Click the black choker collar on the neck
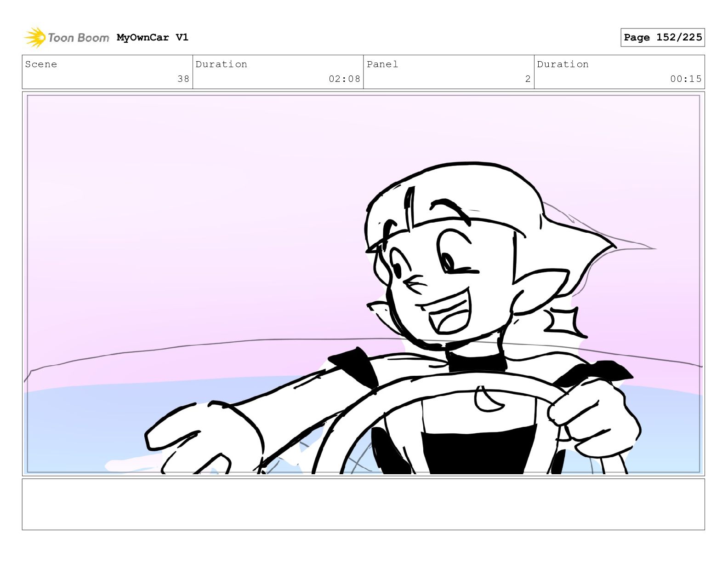The height and width of the screenshot is (563, 728). tap(476, 361)
